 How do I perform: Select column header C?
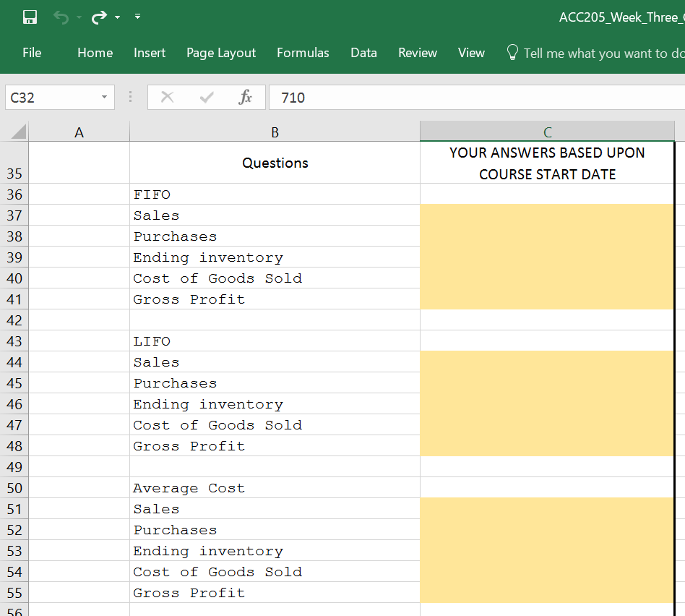click(547, 132)
